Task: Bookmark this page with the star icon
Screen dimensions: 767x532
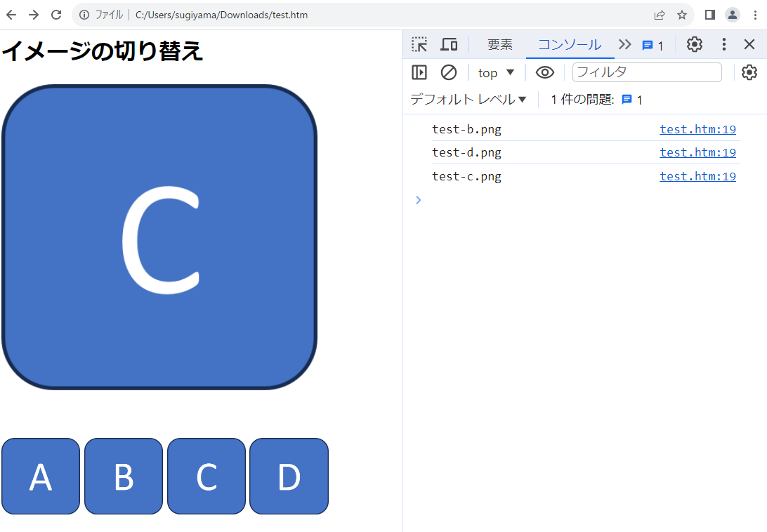Action: click(681, 15)
